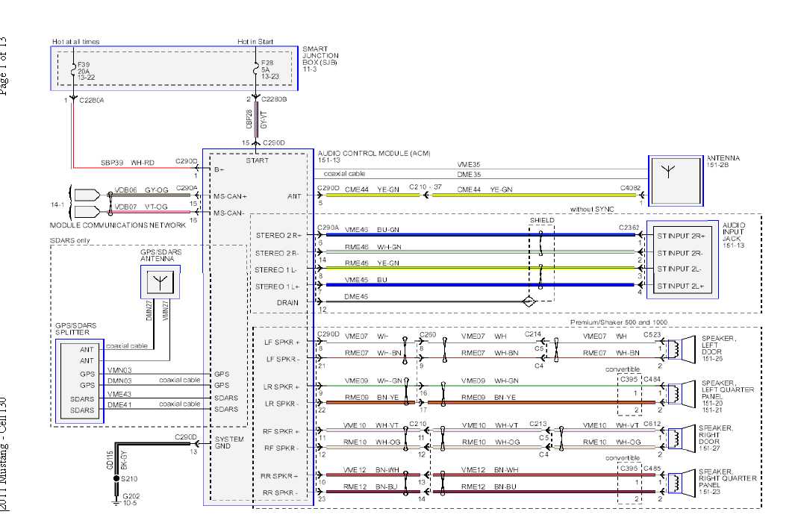Click the 'START' label in the ACM
Viewport: 804px width, 532px height.
(257, 160)
